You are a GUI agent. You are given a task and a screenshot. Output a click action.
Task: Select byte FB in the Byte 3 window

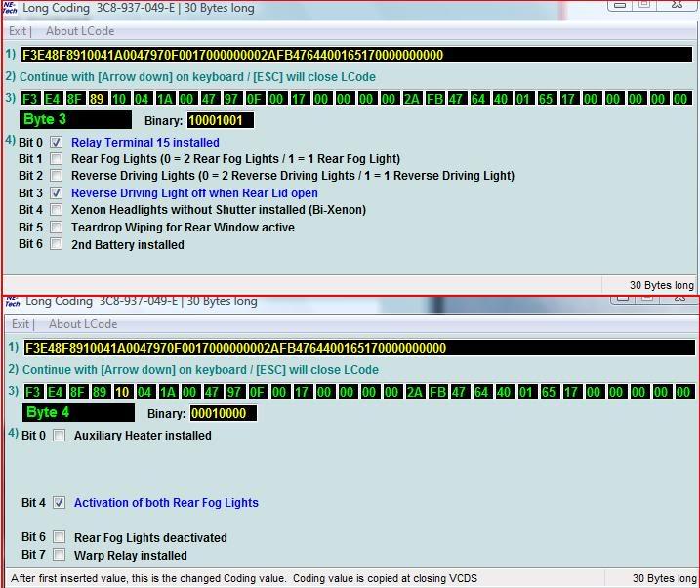tap(433, 99)
